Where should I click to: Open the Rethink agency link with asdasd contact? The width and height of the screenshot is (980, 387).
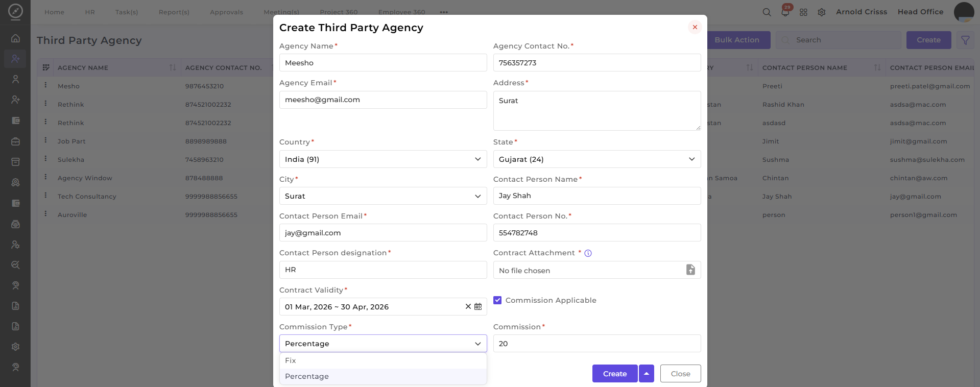pyautogui.click(x=70, y=123)
